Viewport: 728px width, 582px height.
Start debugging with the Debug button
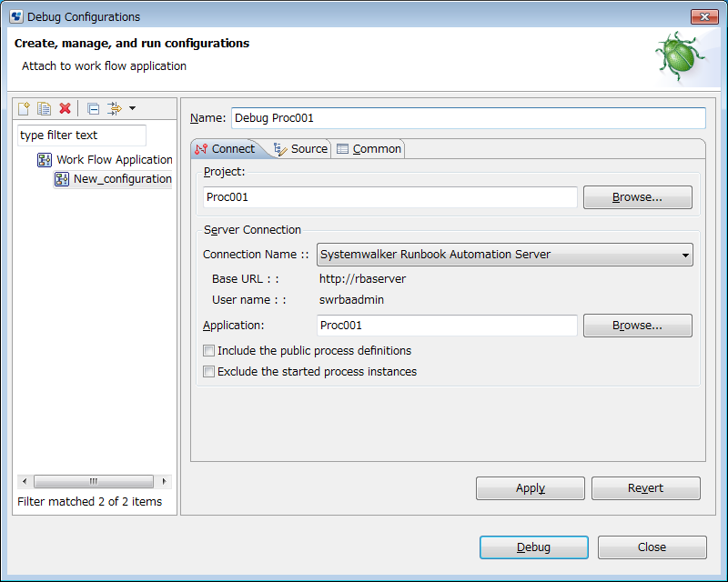534,547
